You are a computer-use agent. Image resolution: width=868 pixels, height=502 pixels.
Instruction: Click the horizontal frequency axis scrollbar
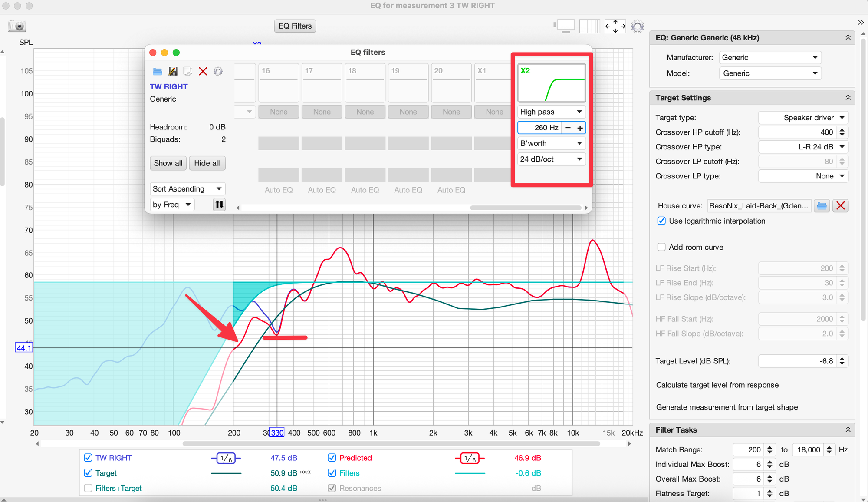391,444
